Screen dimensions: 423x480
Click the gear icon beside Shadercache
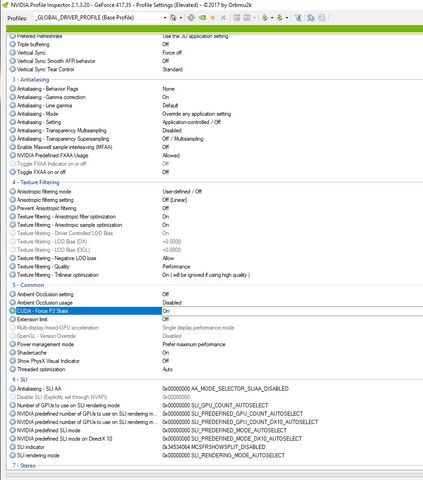coord(13,352)
